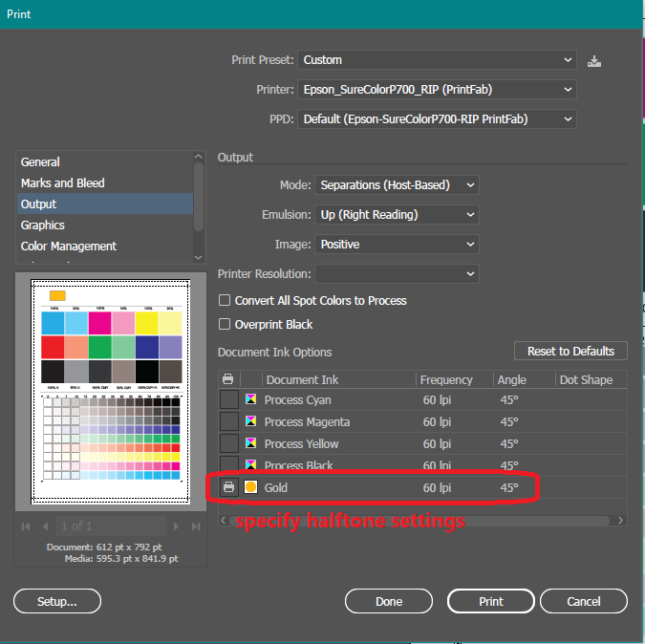Toggle printing for Process Cyan ink
This screenshot has width=645, height=644.
[229, 399]
